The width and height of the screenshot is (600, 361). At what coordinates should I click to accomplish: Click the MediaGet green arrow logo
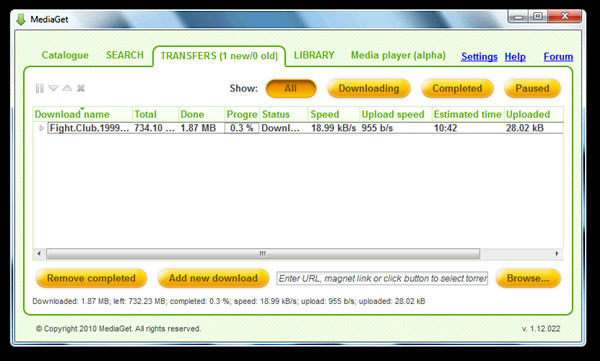click(21, 20)
